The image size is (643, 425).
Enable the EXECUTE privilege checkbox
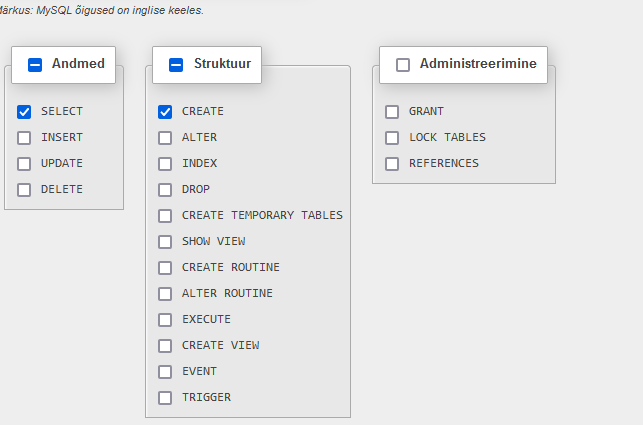(165, 320)
